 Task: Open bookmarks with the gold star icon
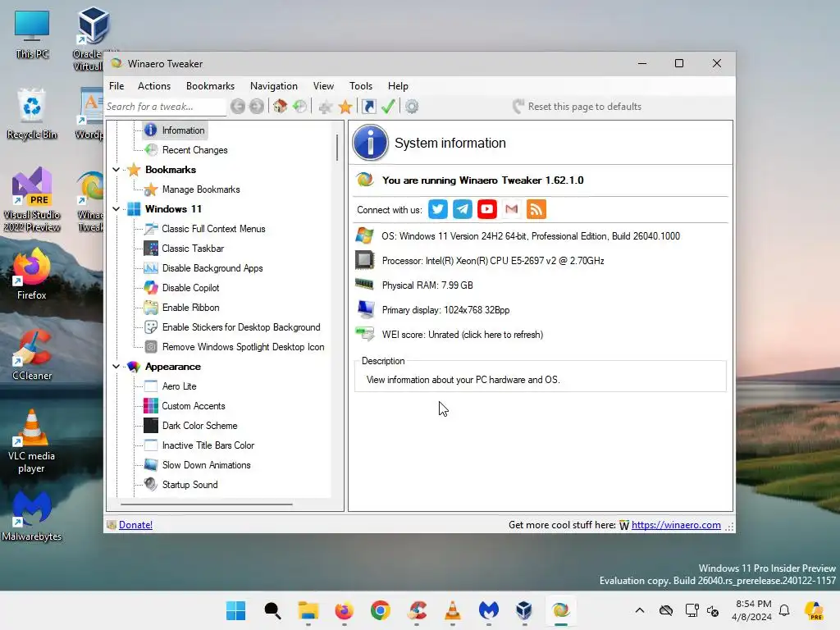click(x=345, y=107)
